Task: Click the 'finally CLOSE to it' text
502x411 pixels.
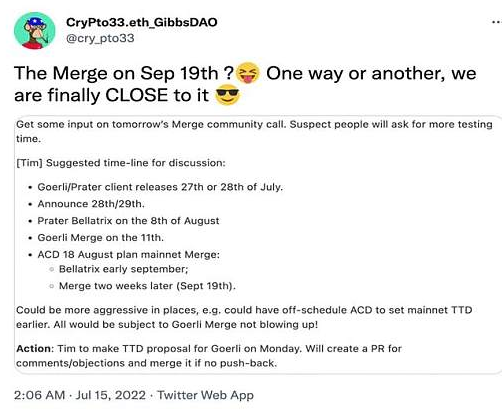Action: 128,95
